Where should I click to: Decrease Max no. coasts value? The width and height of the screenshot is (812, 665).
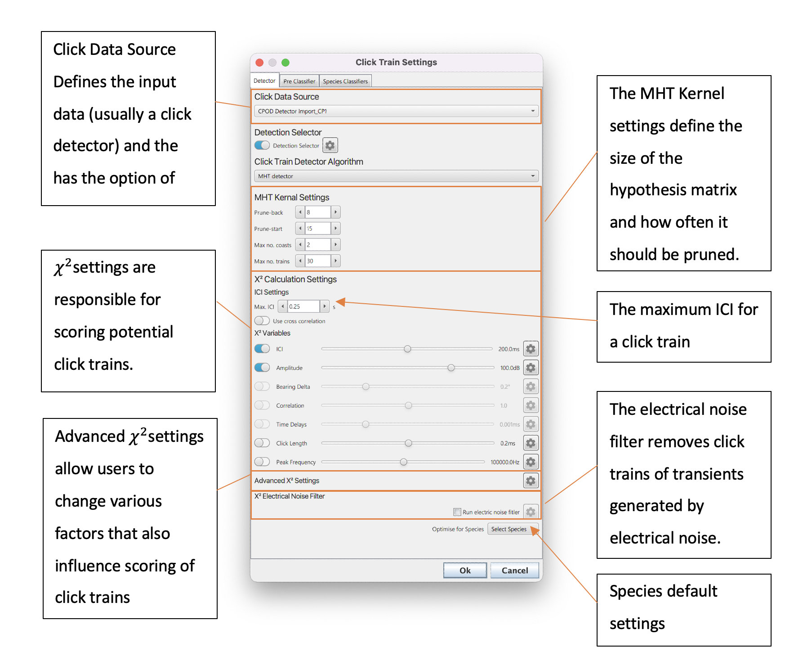pos(300,244)
